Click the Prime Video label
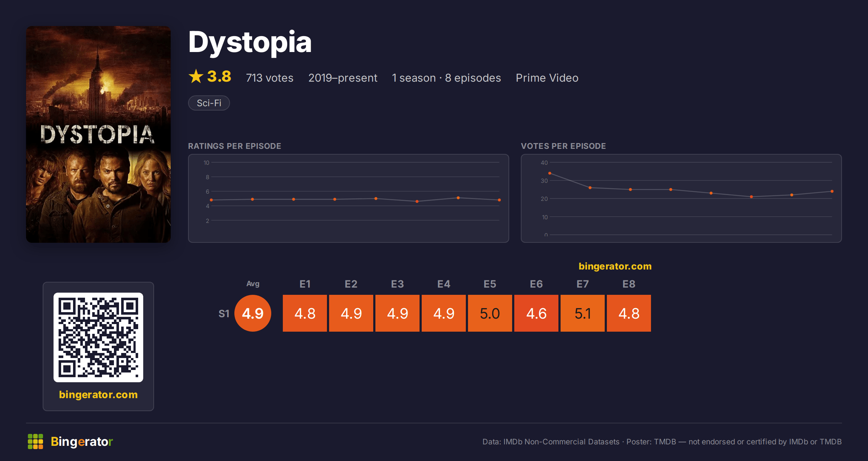The height and width of the screenshot is (461, 868). click(x=547, y=78)
